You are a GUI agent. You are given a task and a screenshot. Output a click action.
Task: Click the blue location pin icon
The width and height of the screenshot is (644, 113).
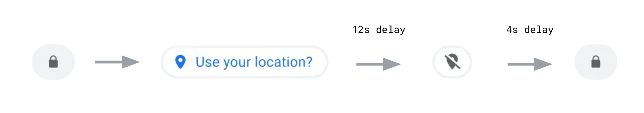pos(180,62)
